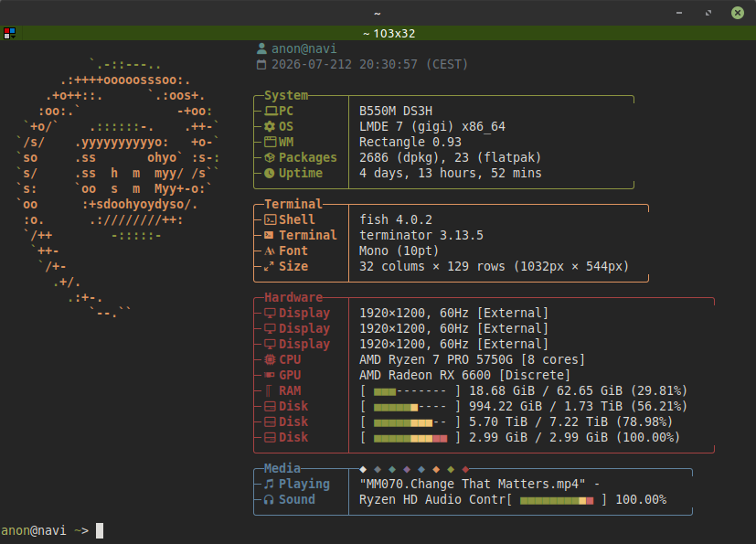Click the 'Media' section heading
This screenshot has height=544, width=756.
(x=282, y=468)
